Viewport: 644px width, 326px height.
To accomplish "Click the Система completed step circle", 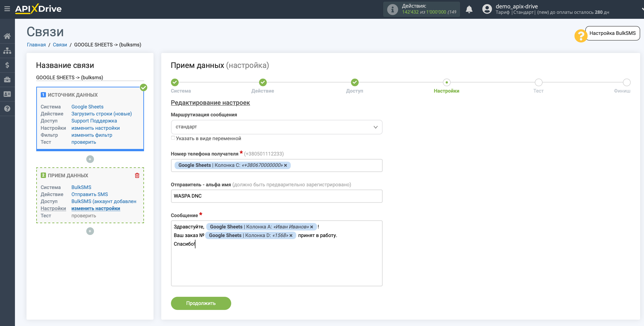I will coord(175,82).
